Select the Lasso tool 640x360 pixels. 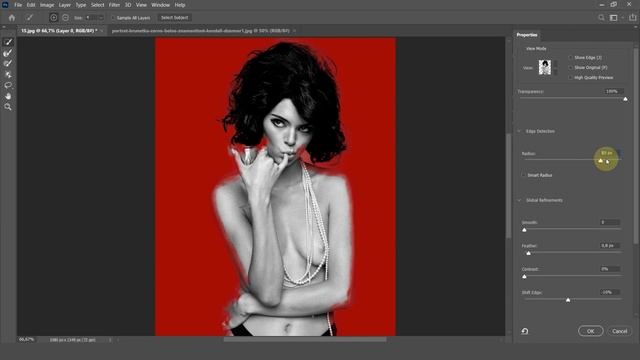tap(8, 85)
